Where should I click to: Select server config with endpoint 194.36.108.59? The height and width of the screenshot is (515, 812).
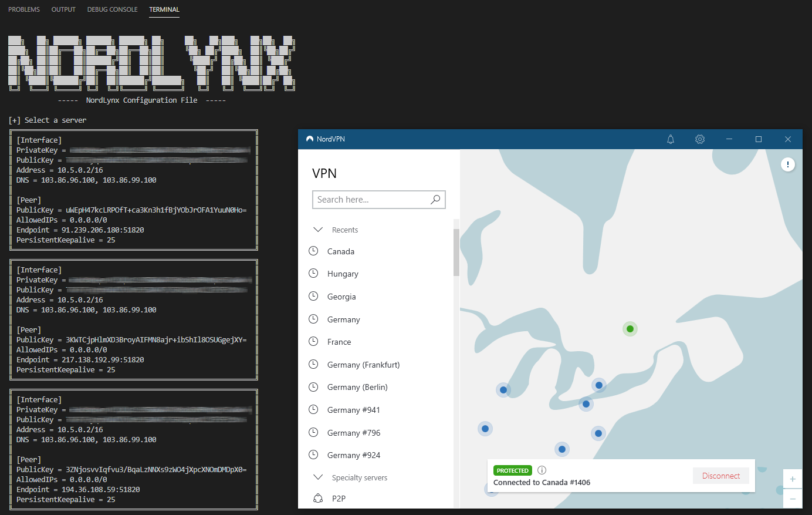click(134, 449)
